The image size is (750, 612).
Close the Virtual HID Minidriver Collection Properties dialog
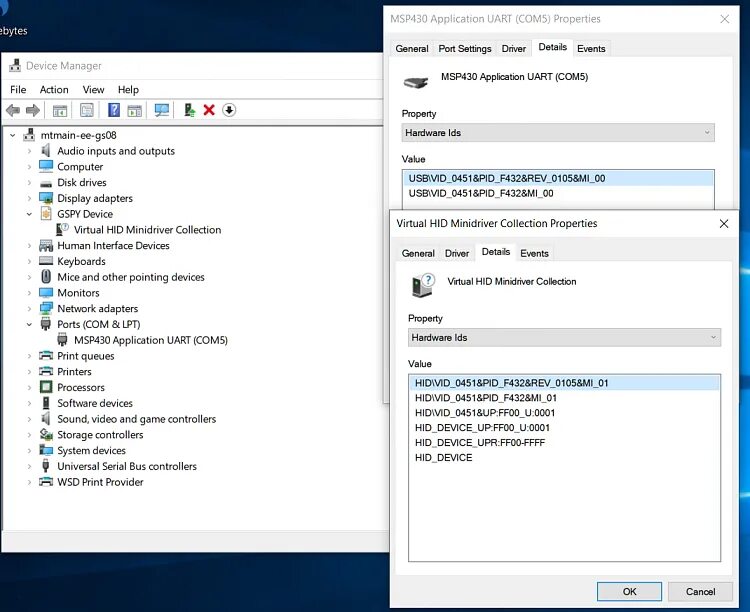coord(724,223)
